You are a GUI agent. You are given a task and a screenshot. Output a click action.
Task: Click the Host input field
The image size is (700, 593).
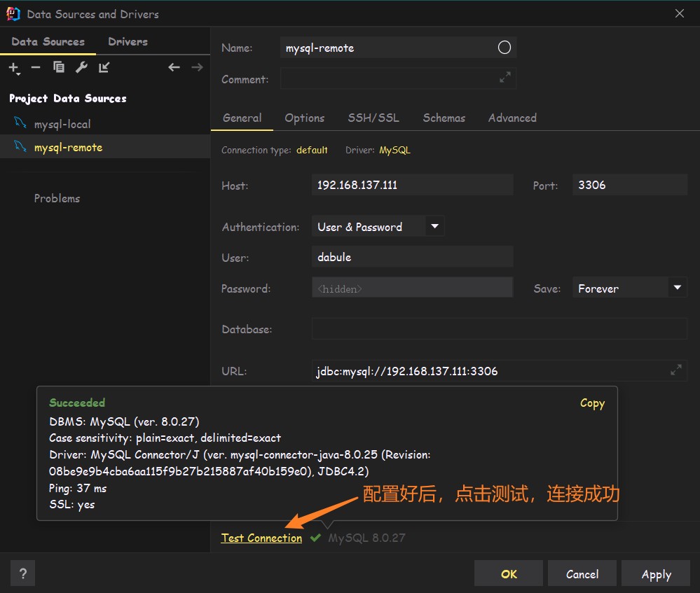[x=412, y=185]
